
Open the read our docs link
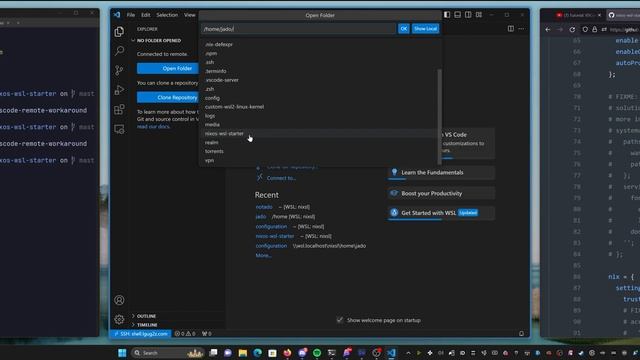point(153,127)
